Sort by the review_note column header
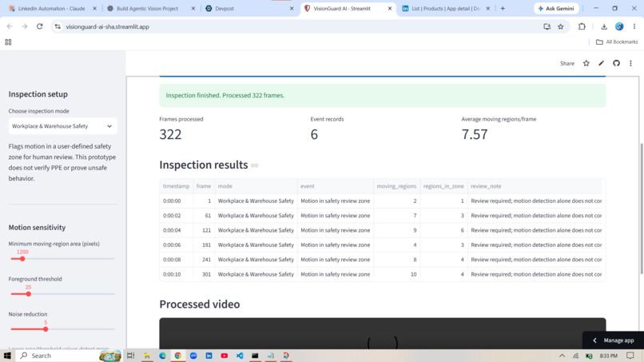Image resolution: width=644 pixels, height=362 pixels. pos(535,186)
